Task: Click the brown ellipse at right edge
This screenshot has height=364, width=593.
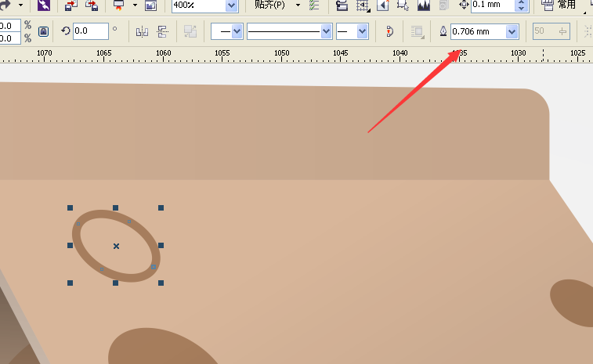Action: (573, 302)
